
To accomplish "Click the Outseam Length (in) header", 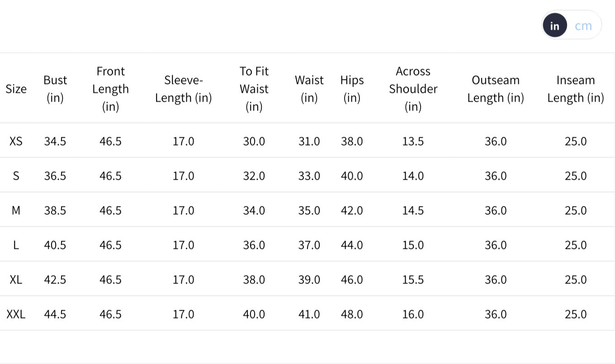I will click(496, 89).
